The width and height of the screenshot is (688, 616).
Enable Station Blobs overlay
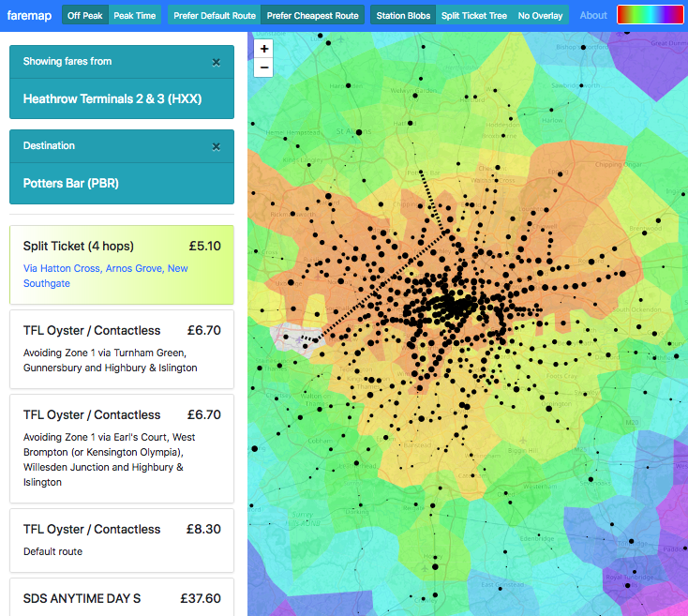coord(403,15)
